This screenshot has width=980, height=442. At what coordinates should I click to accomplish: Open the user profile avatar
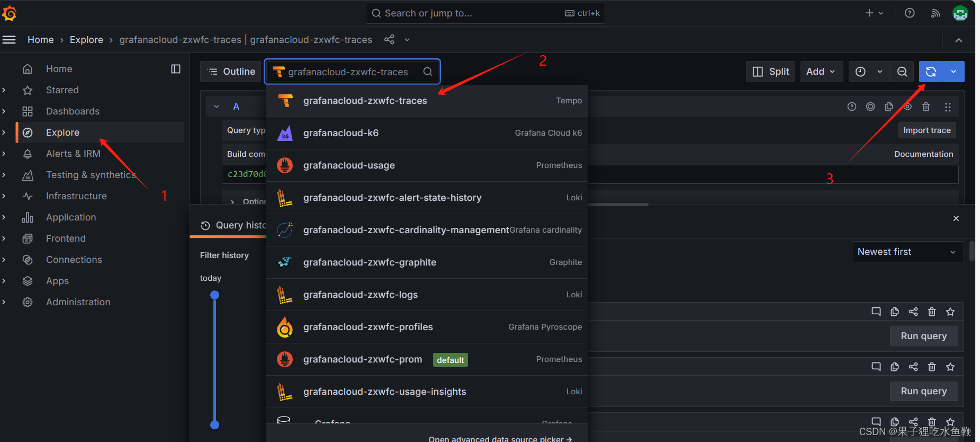[x=960, y=13]
